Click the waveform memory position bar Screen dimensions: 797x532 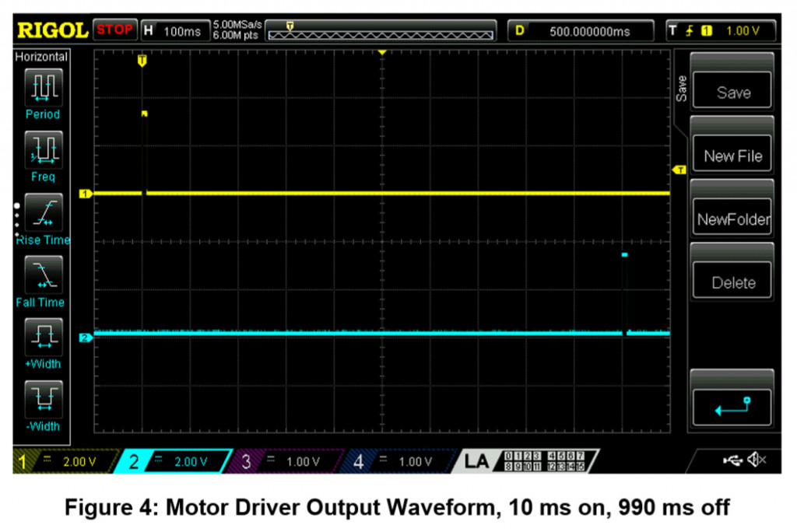coord(381,31)
